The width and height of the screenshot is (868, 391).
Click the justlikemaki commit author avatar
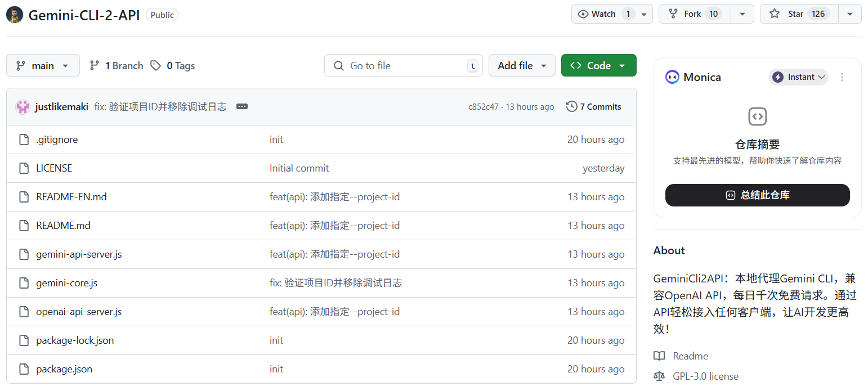click(23, 107)
